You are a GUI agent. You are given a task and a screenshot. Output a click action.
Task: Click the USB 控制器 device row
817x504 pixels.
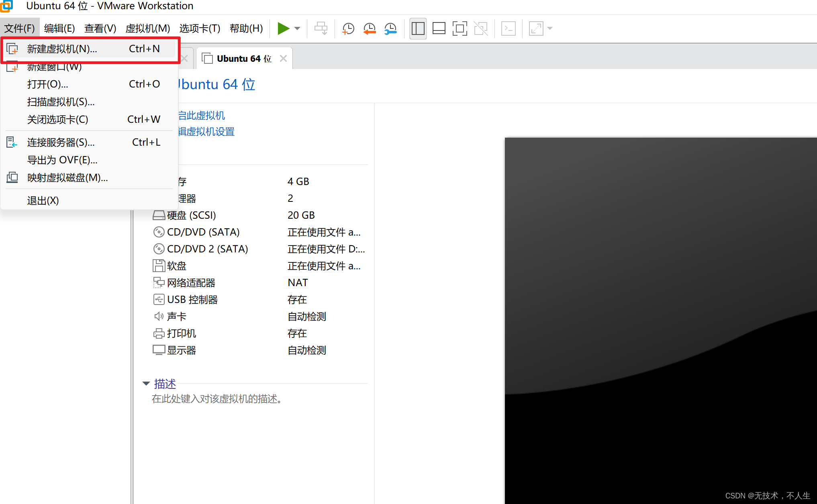coord(259,300)
